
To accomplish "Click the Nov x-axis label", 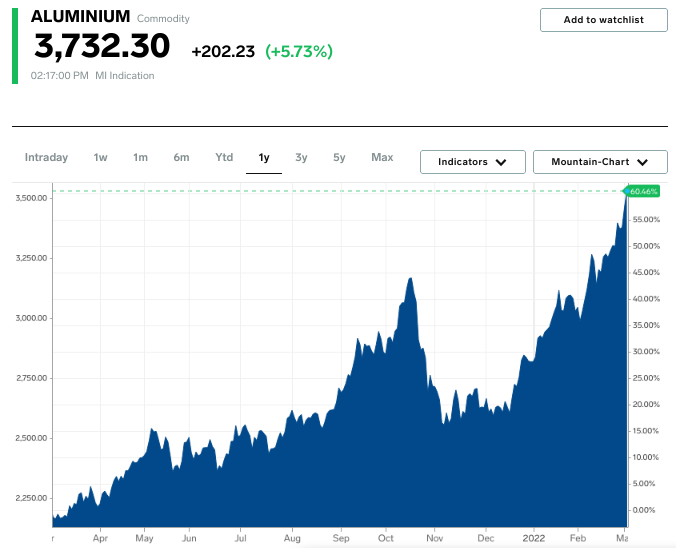I will (x=435, y=538).
